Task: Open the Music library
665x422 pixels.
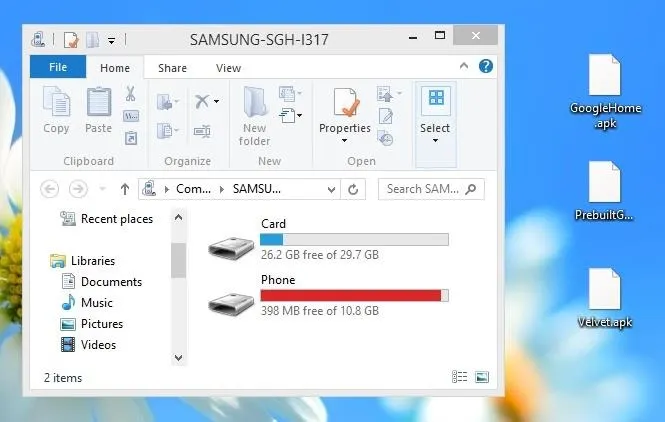Action: pos(87,302)
